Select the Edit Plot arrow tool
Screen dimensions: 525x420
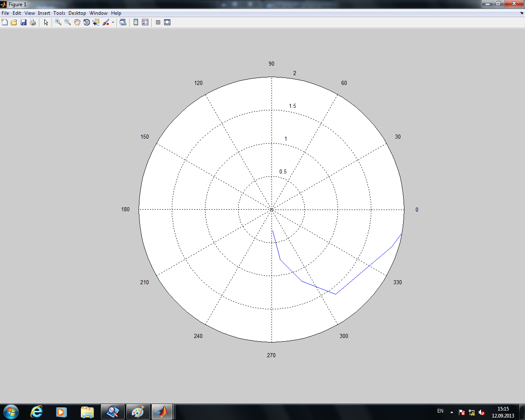click(46, 22)
